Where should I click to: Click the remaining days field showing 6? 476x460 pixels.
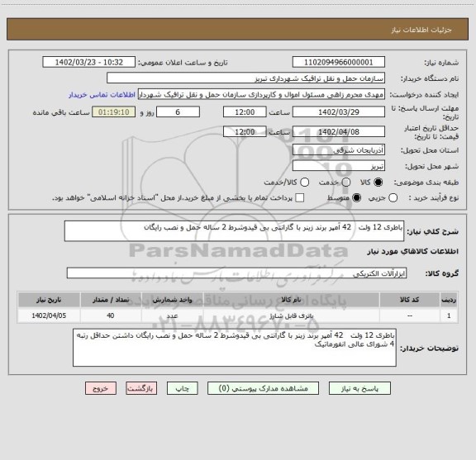(x=178, y=112)
